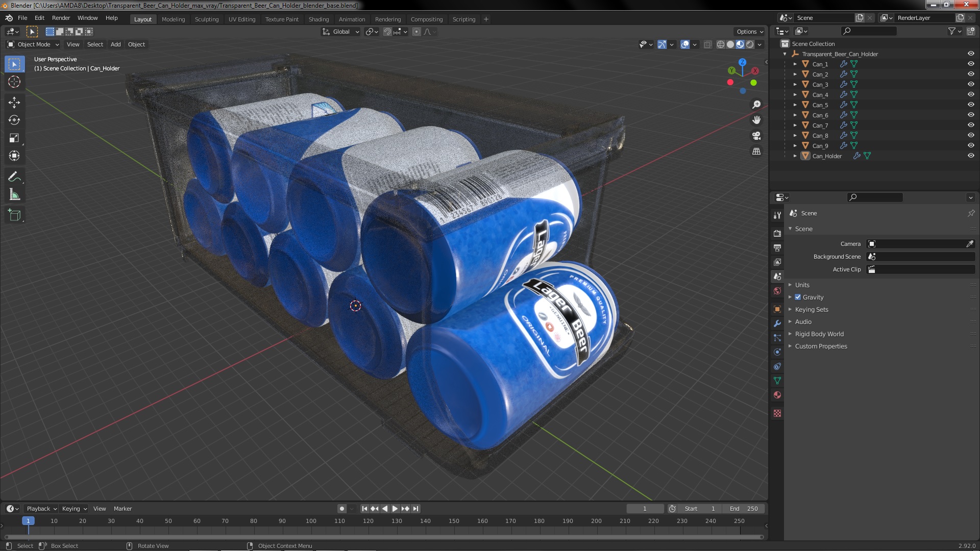This screenshot has width=980, height=551.
Task: Click the pan view hand icon
Action: coord(756,120)
